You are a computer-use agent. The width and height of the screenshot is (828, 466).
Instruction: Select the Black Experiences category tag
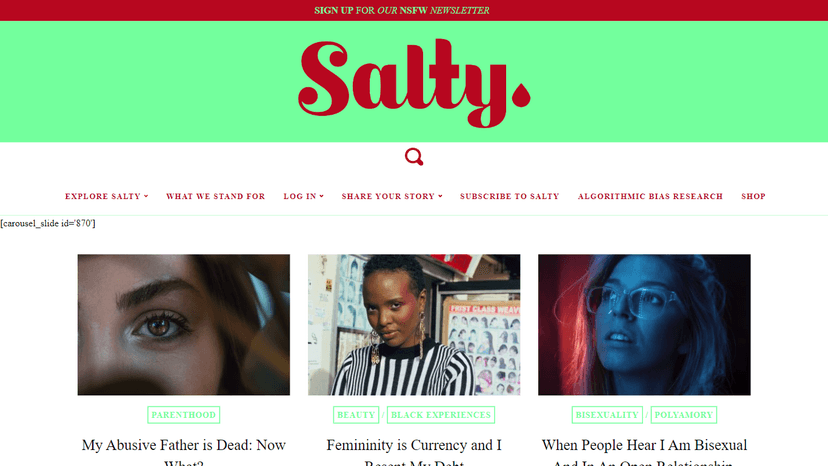coord(441,415)
